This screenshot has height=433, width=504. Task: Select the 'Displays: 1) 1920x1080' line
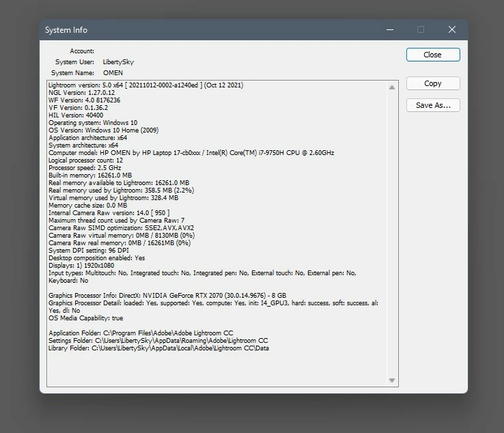coord(81,266)
